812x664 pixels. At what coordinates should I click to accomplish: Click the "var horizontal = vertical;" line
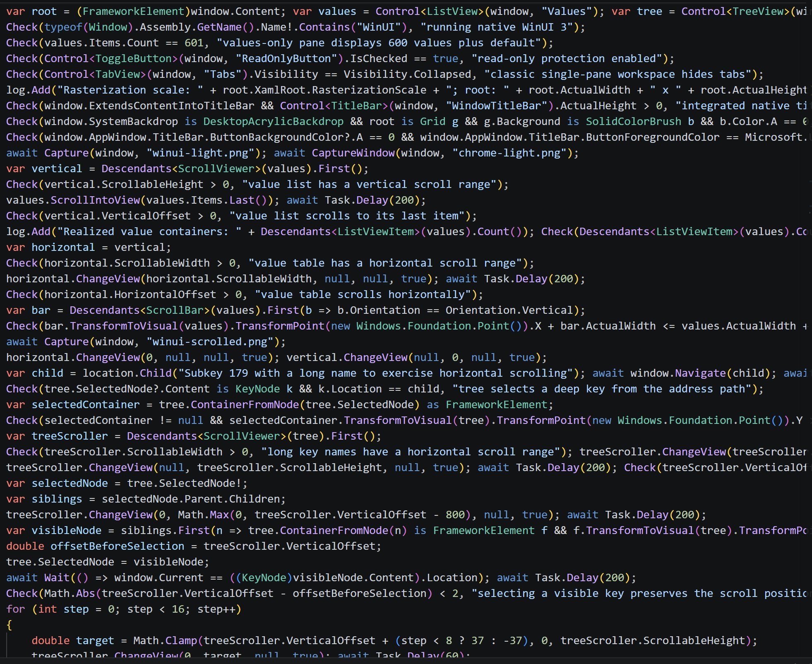point(89,248)
